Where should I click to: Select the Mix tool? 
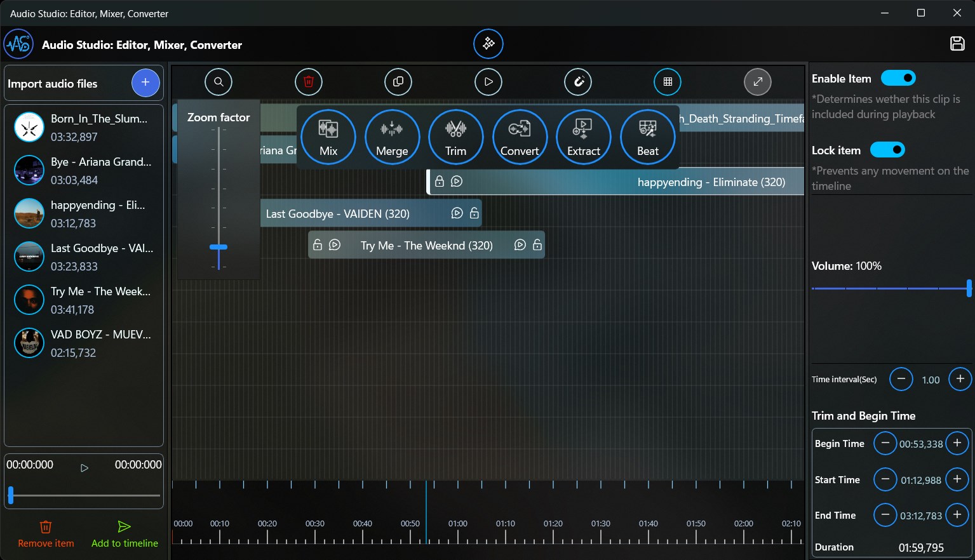coord(328,137)
